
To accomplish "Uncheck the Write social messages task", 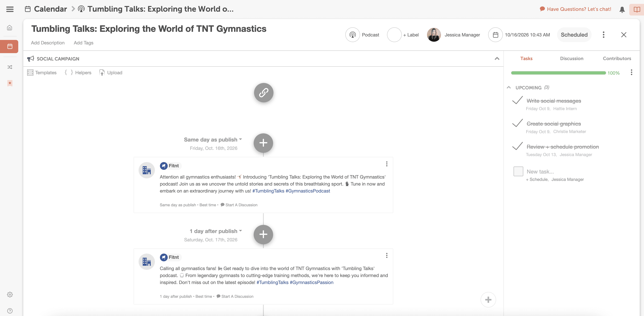I will 517,100.
